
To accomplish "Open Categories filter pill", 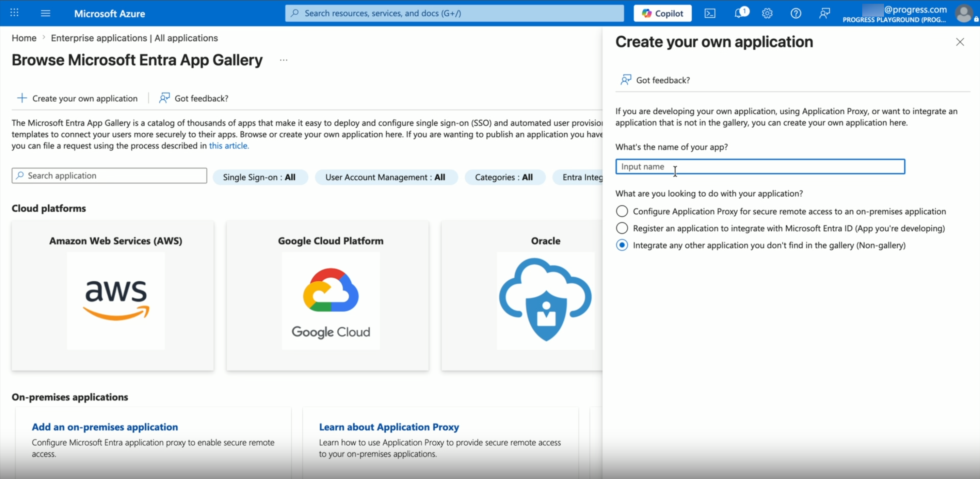I will pyautogui.click(x=505, y=177).
